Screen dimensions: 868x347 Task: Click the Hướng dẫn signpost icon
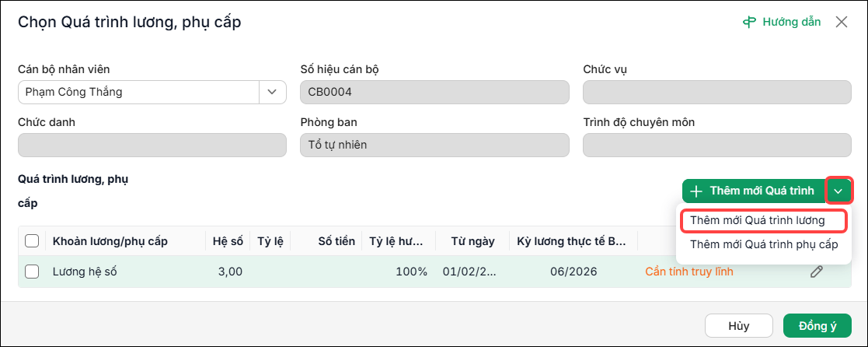(749, 22)
